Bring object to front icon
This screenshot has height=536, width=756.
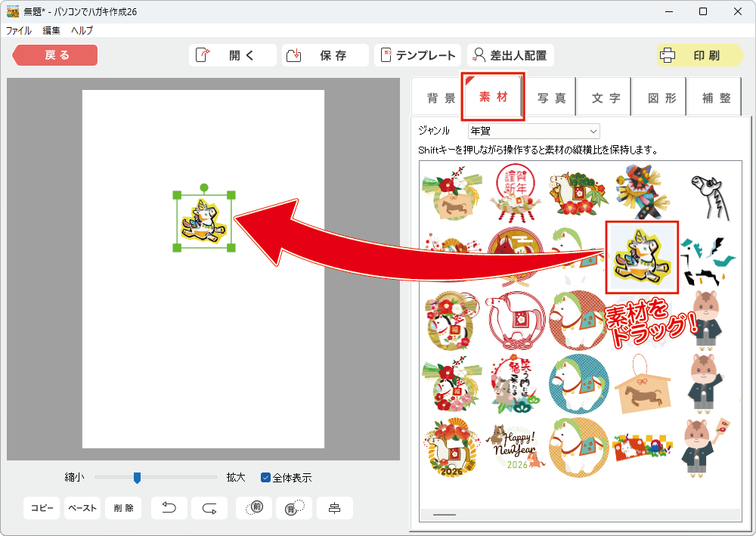[x=254, y=508]
